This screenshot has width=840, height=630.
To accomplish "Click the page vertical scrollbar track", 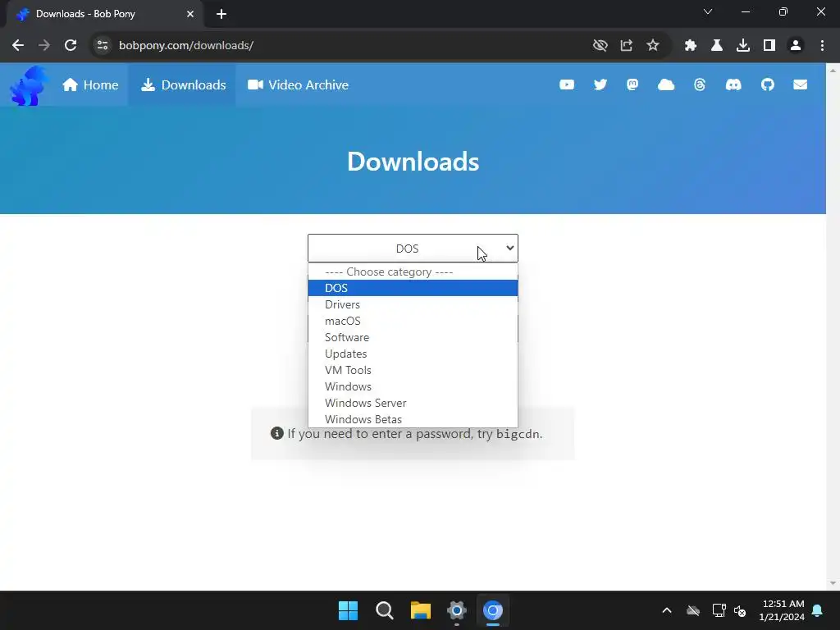I will [833, 326].
